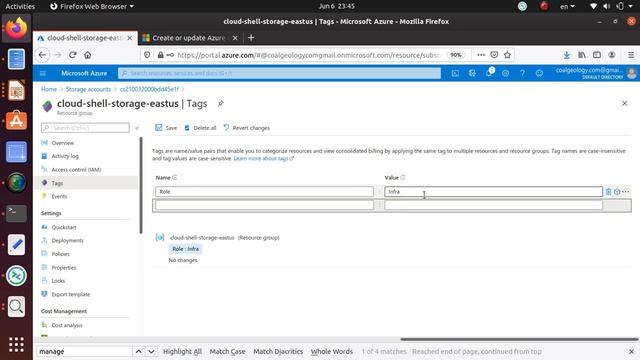The height and width of the screenshot is (360, 640).
Task: Open Firefox downloads panel
Action: (x=567, y=55)
